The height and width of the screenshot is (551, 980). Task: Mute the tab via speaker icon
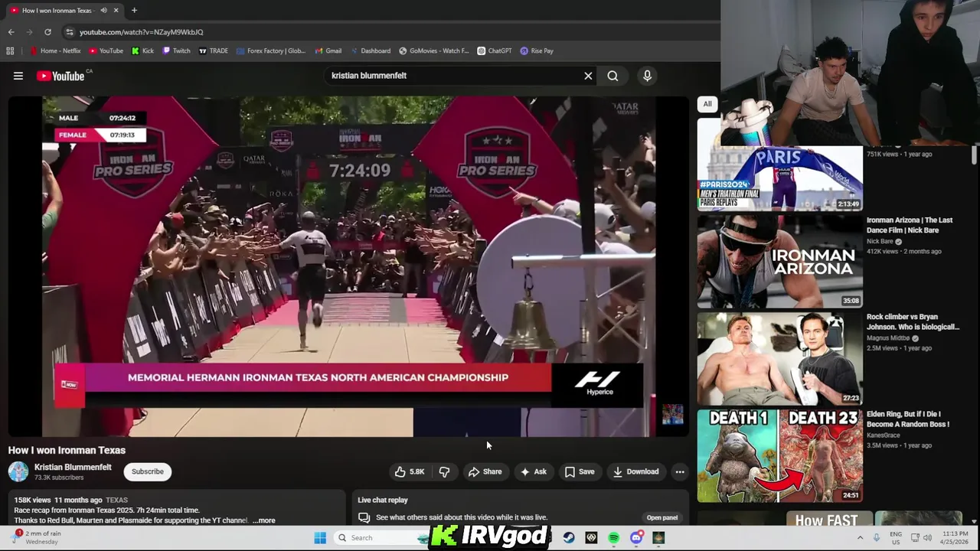103,10
